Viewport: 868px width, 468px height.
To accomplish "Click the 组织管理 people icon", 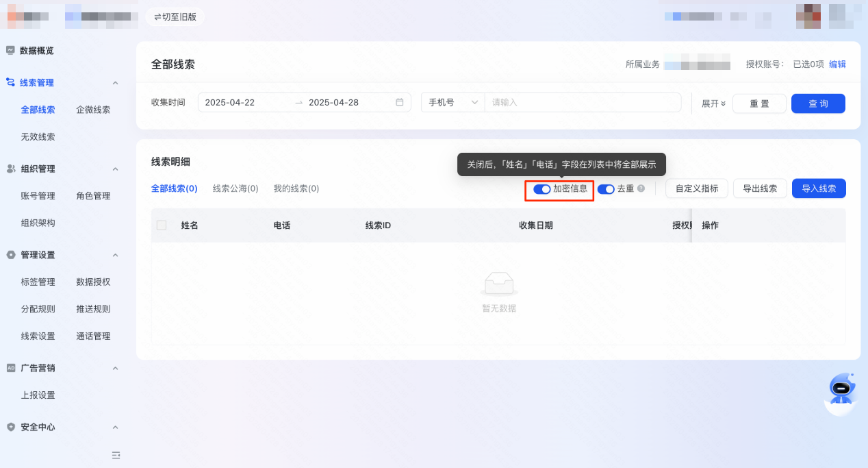I will pos(10,169).
